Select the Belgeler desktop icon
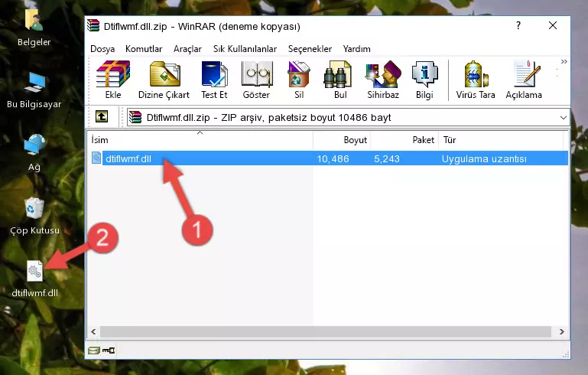 [x=34, y=28]
